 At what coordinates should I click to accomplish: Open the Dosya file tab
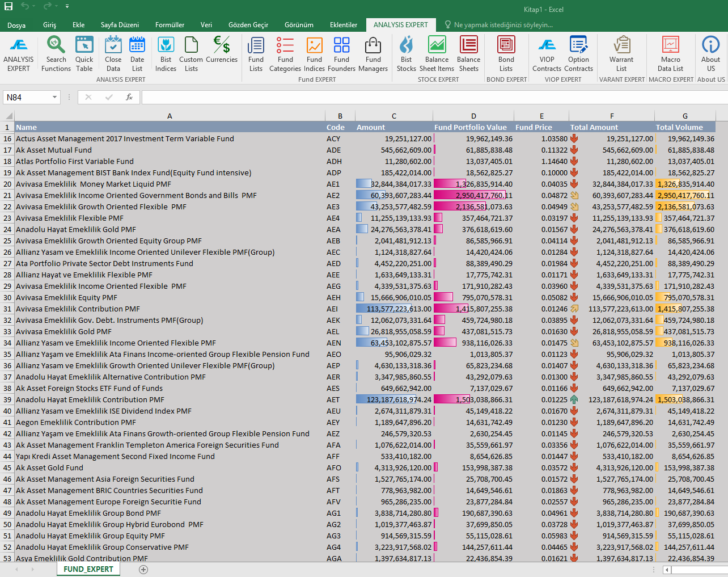tap(16, 25)
